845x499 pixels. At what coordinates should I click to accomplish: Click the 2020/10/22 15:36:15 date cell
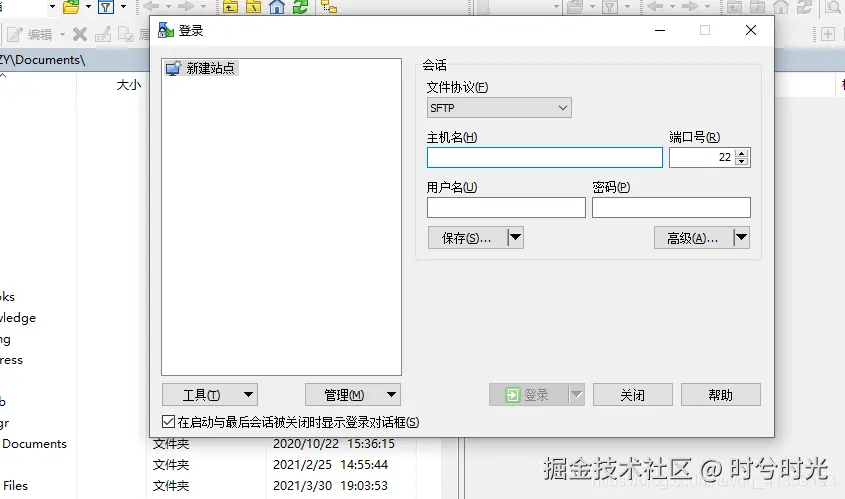pos(334,443)
